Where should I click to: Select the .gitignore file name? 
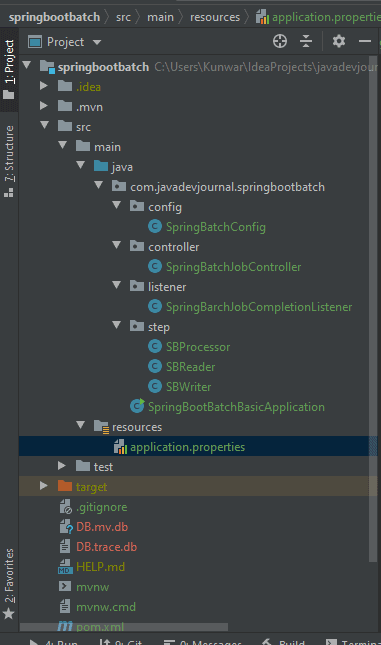(x=102, y=507)
